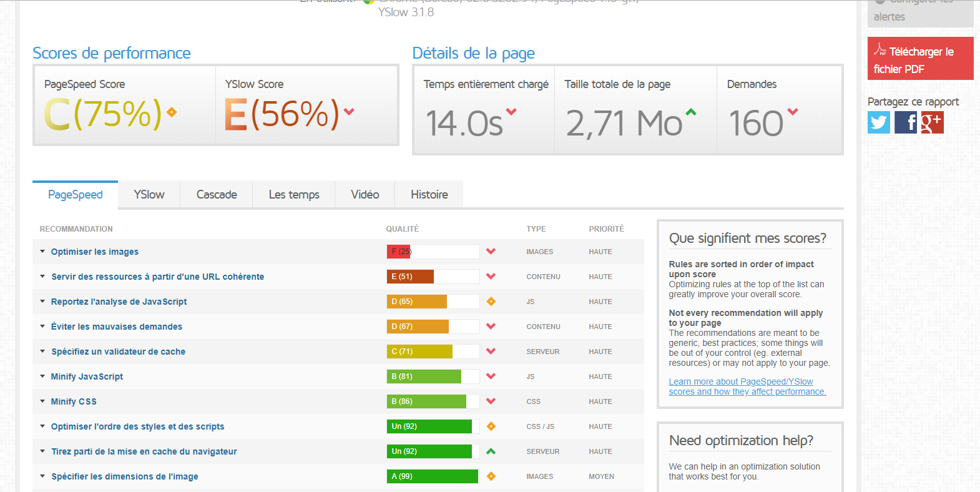Expand Éviter les mauvaises demandes row
Screen dimensions: 980x492
[x=42, y=327]
